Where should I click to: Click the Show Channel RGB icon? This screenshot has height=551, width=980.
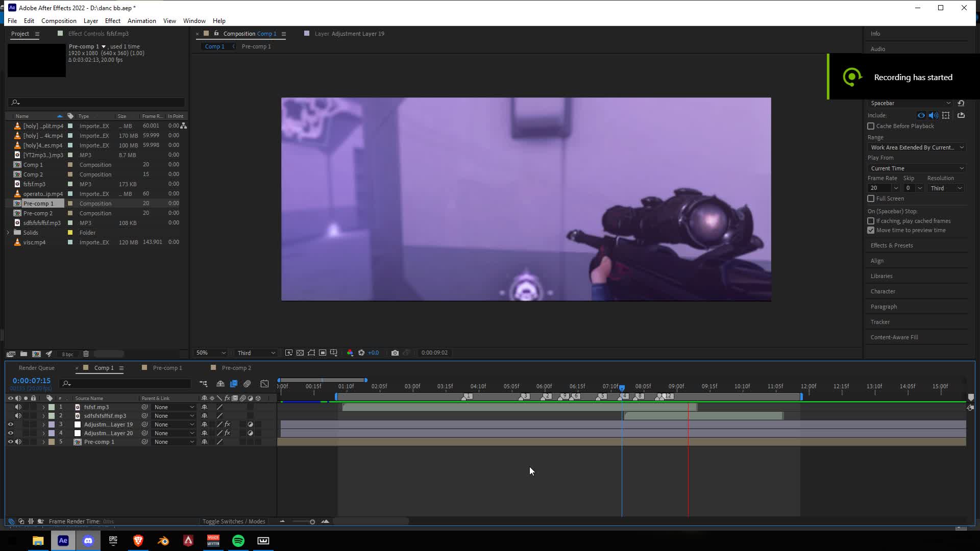[350, 353]
